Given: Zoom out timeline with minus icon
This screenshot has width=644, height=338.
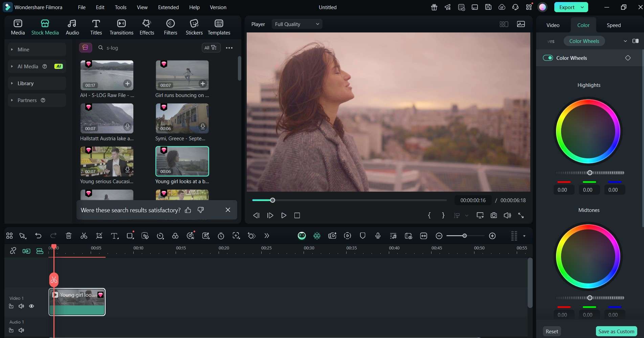Looking at the screenshot, I should point(439,236).
